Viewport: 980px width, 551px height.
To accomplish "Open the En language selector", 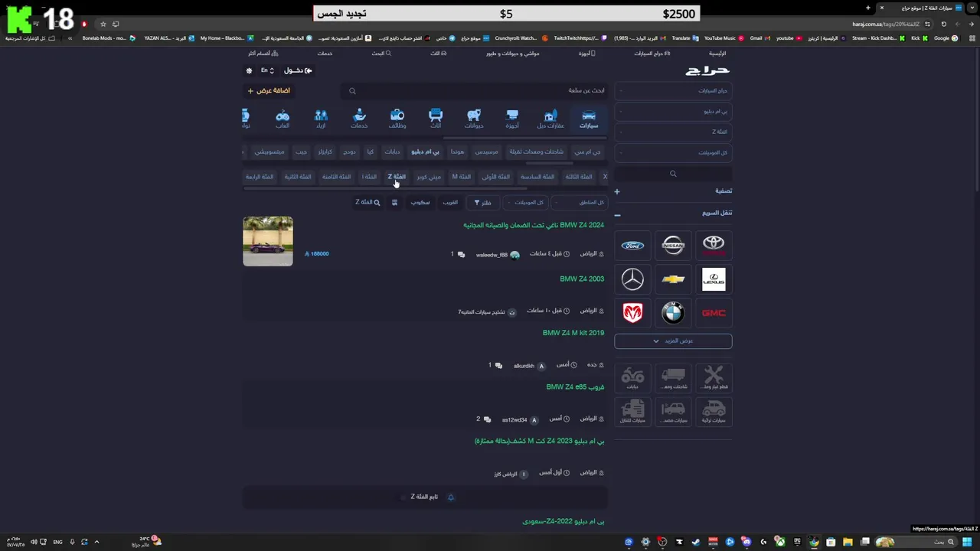I will pos(267,70).
